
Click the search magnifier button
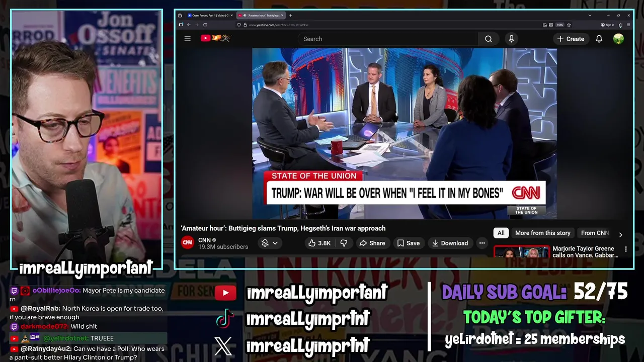489,39
